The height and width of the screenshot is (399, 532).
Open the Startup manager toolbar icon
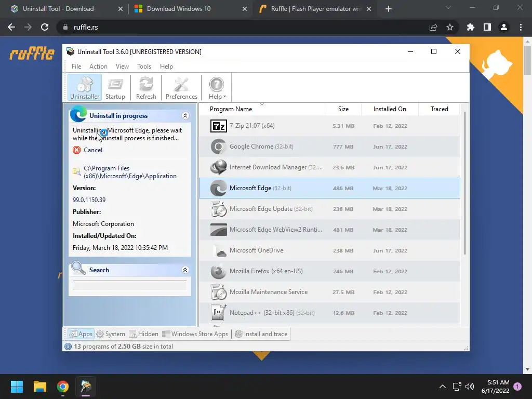[x=115, y=88]
